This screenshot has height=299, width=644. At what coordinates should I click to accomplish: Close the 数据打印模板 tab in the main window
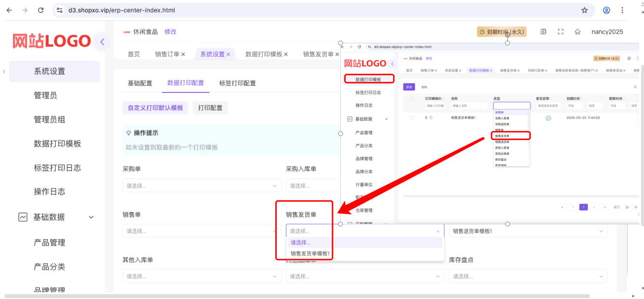point(286,54)
